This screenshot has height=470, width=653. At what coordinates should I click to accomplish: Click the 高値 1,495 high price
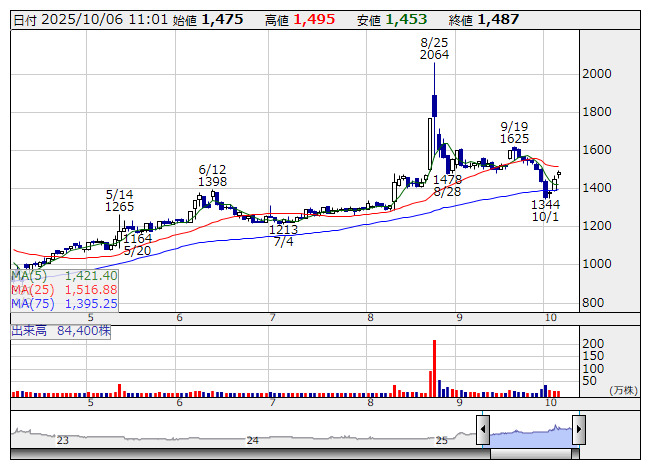click(300, 20)
